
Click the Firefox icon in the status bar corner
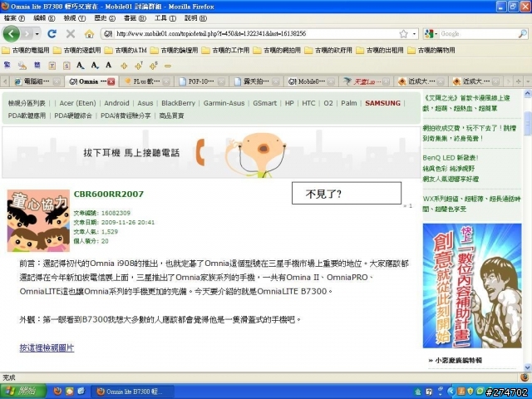coord(525,377)
